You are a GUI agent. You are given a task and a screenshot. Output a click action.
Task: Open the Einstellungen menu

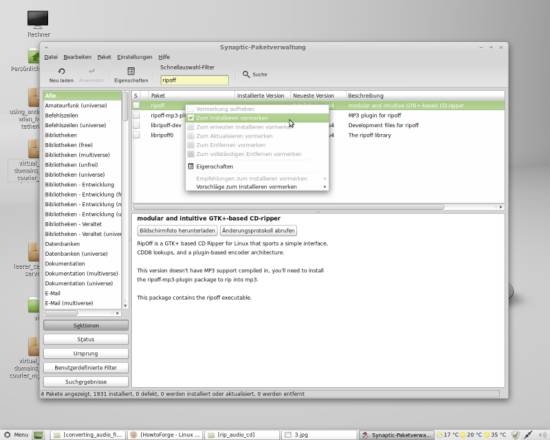pyautogui.click(x=135, y=57)
